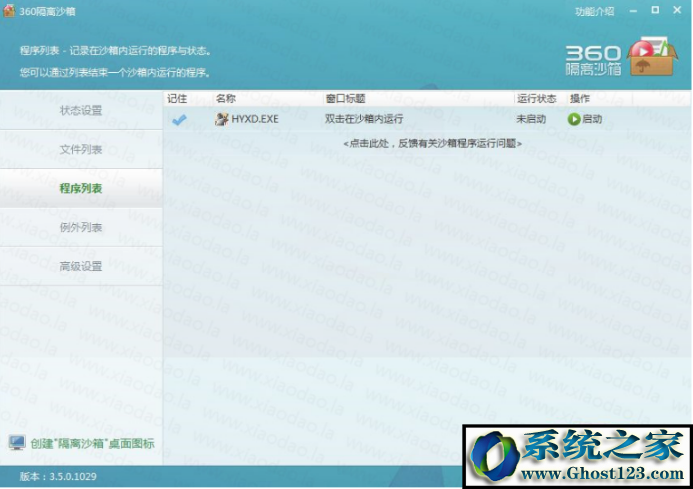The image size is (693, 489).
Task: Click the monitor icon beside desktop shortcut link
Action: (x=17, y=443)
